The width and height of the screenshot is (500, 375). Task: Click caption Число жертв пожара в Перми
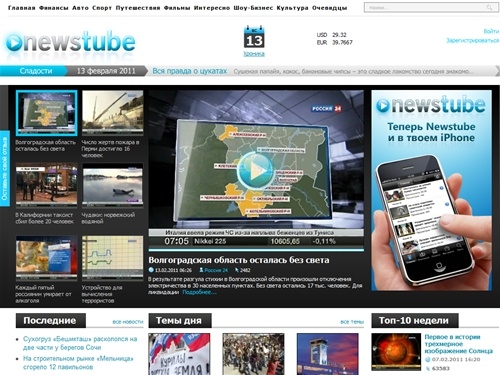(x=111, y=149)
